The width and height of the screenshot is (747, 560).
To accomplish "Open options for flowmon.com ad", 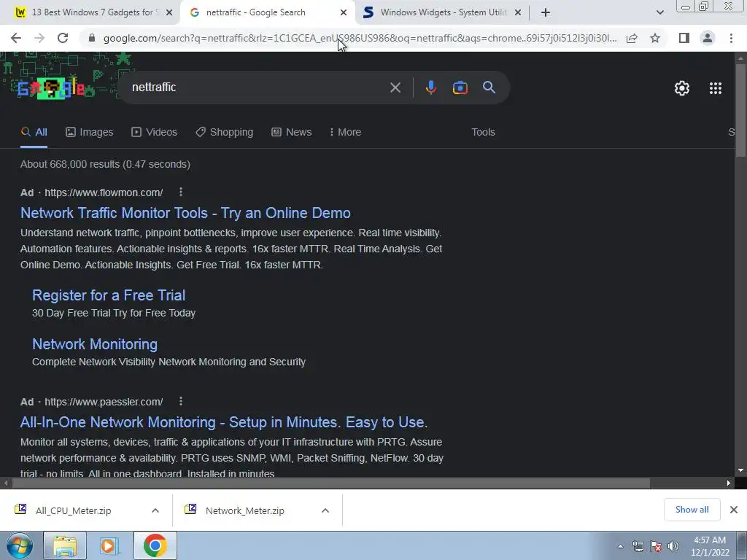I will pos(181,192).
